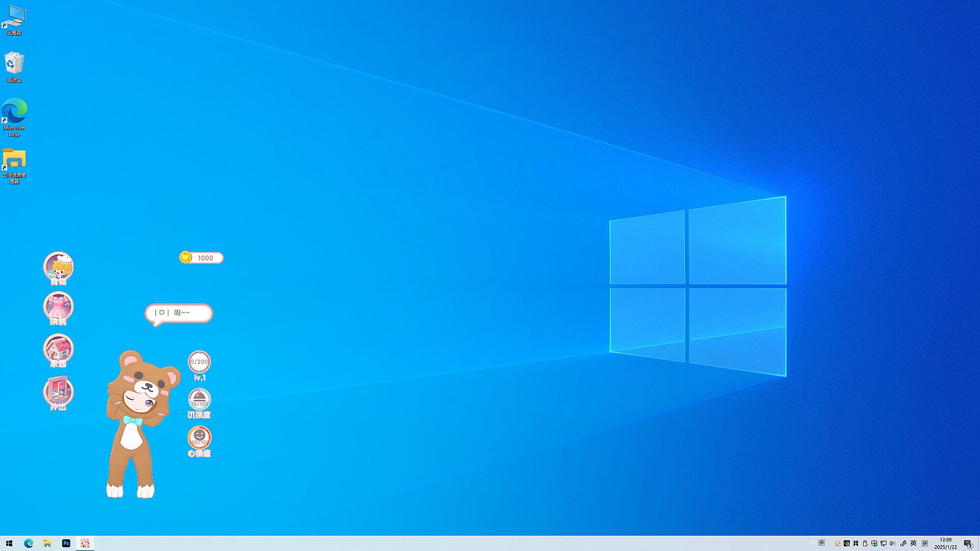
Task: Click the lv.1 experience circle
Action: [x=199, y=362]
